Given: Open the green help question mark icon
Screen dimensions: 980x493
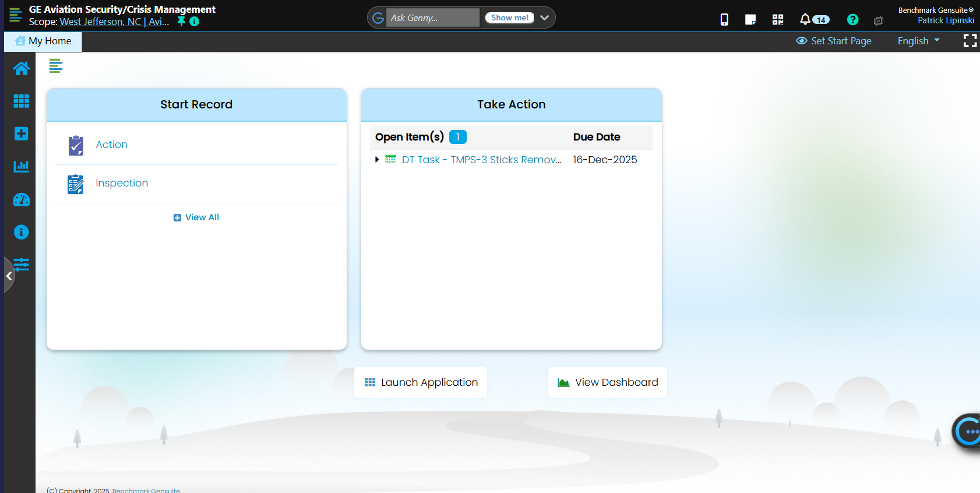Looking at the screenshot, I should point(852,20).
